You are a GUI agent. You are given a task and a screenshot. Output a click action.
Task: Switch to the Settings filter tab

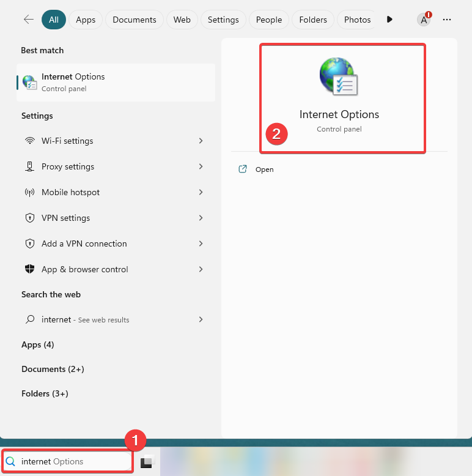pos(223,20)
